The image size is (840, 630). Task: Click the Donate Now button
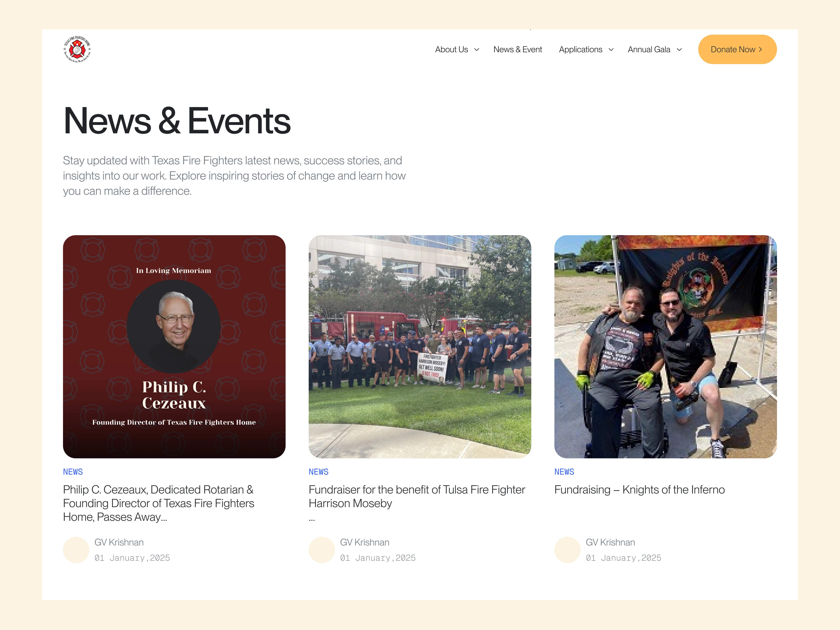pyautogui.click(x=737, y=49)
